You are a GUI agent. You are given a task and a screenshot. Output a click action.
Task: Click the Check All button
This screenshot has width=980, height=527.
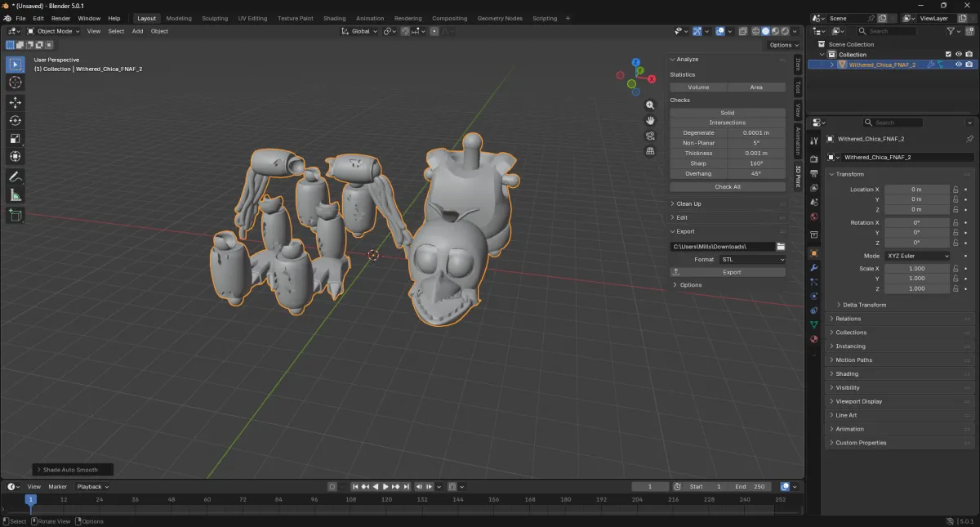click(728, 186)
